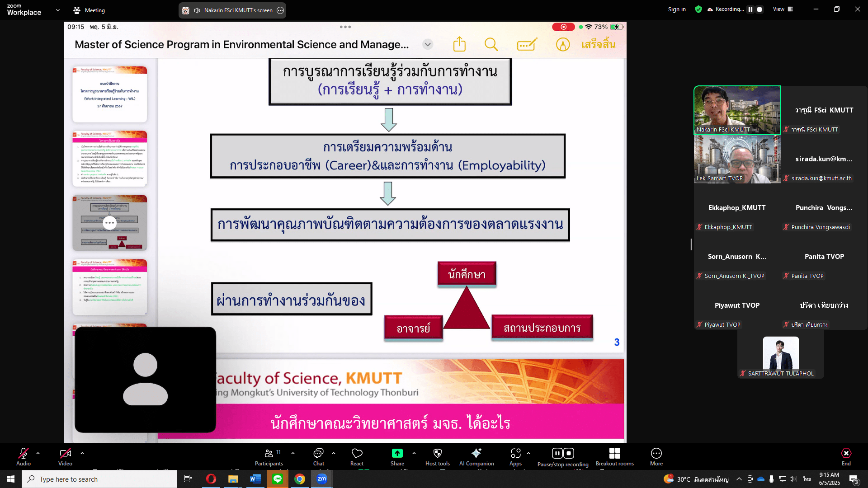Image resolution: width=868 pixels, height=488 pixels.
Task: Unmute microphone with the Audio button
Action: point(24,456)
